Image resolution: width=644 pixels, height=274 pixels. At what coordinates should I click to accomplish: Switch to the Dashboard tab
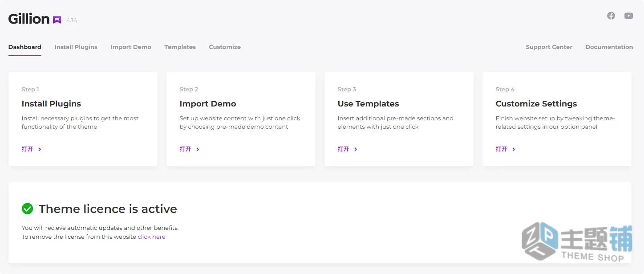click(x=25, y=47)
